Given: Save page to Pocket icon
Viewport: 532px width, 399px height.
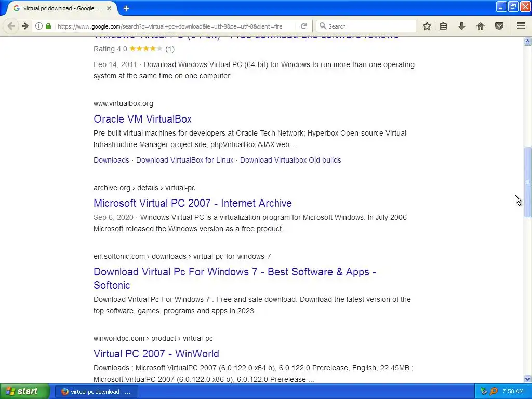Looking at the screenshot, I should 499,26.
